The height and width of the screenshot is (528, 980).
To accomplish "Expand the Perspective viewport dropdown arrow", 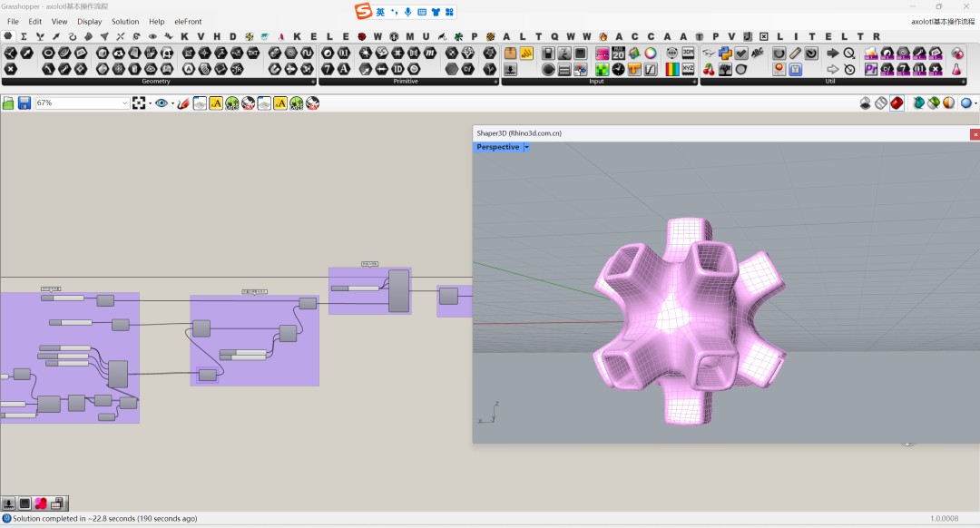I will coord(526,147).
